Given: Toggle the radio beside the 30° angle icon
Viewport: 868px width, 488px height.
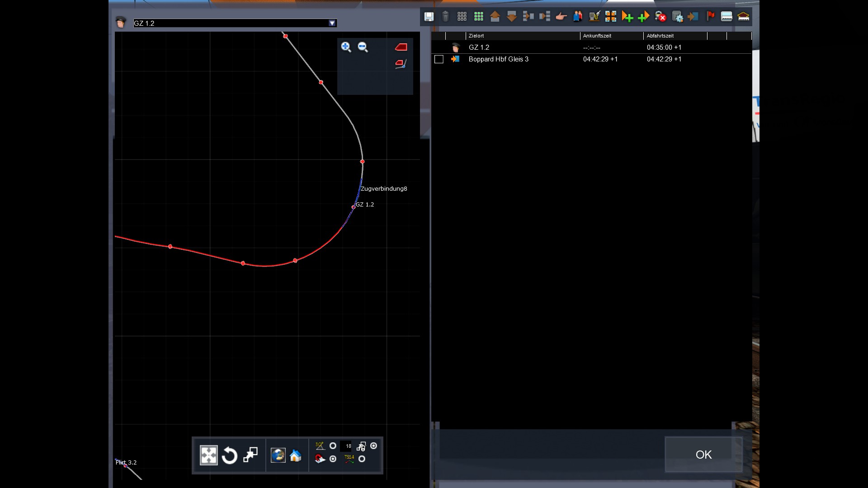Looking at the screenshot, I should (x=333, y=446).
